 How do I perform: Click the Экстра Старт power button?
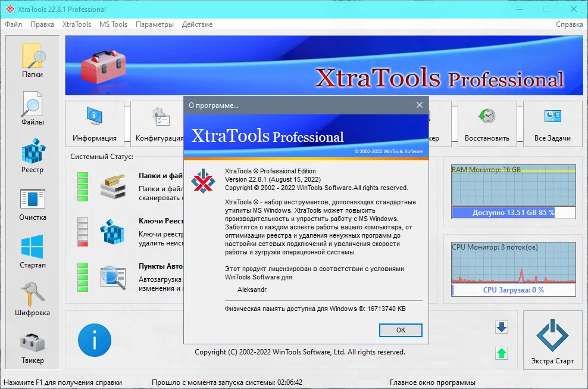pos(552,340)
